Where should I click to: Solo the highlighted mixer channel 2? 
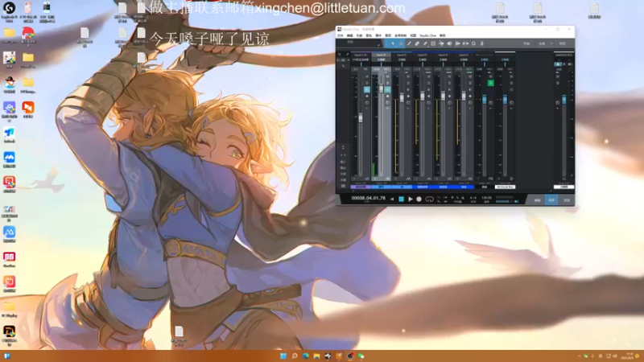[387, 83]
